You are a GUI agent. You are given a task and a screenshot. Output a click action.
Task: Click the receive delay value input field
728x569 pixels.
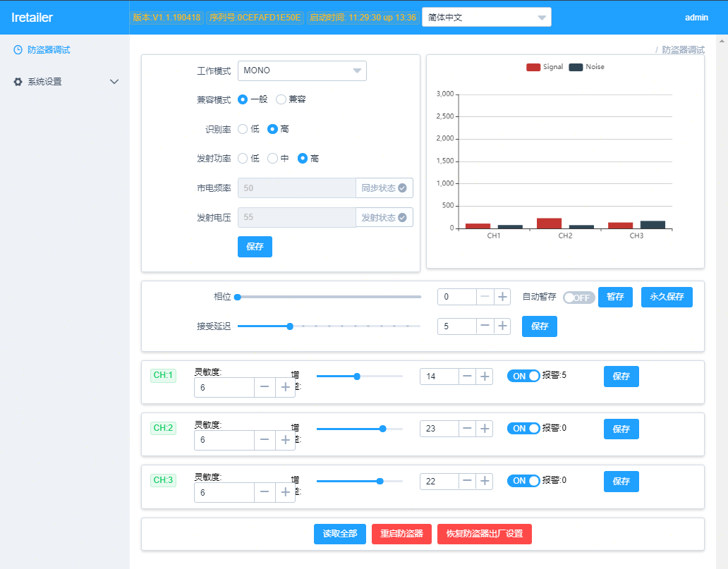456,326
